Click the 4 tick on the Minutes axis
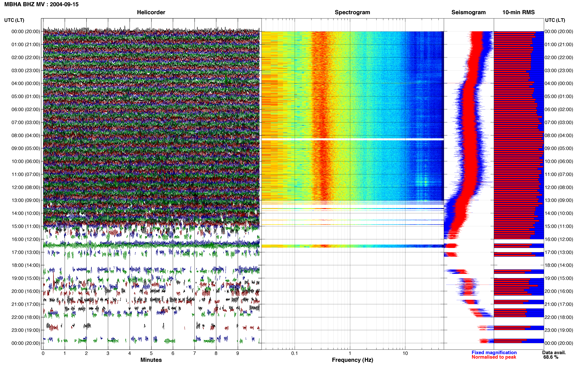 click(x=130, y=353)
